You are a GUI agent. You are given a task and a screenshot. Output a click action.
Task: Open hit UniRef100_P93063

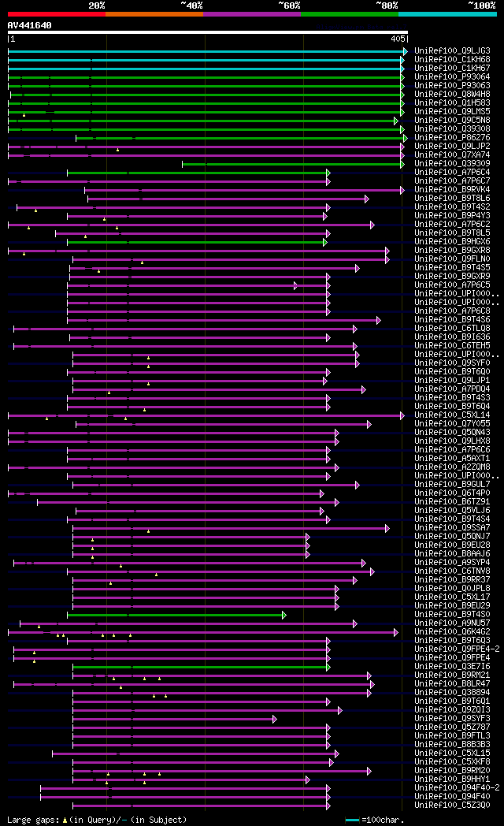coord(452,86)
